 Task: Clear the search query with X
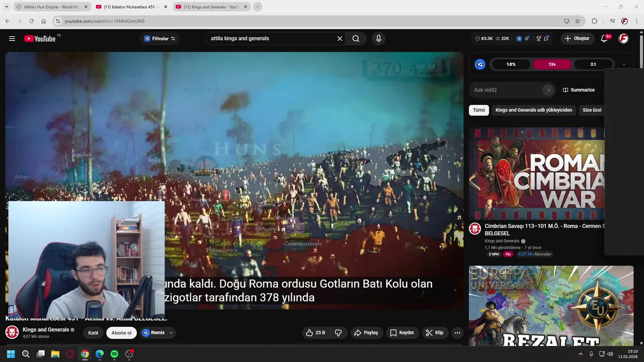[x=340, y=39]
